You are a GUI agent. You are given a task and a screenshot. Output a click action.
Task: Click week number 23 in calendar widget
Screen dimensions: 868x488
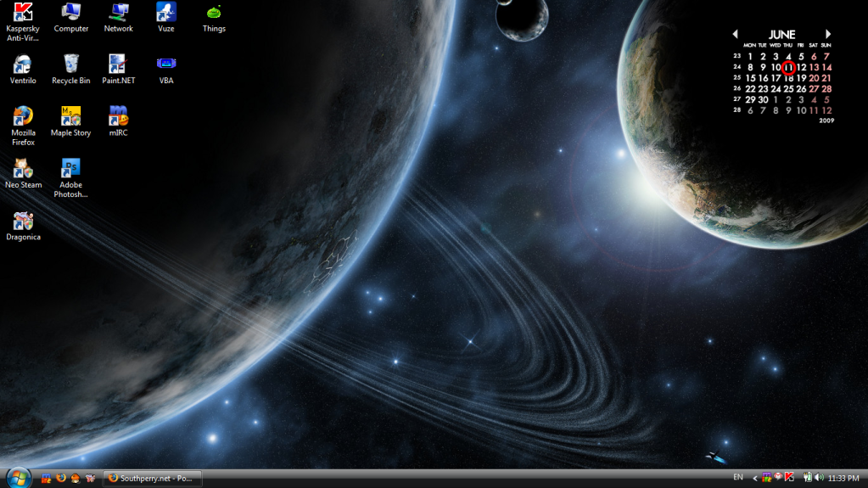(x=736, y=56)
